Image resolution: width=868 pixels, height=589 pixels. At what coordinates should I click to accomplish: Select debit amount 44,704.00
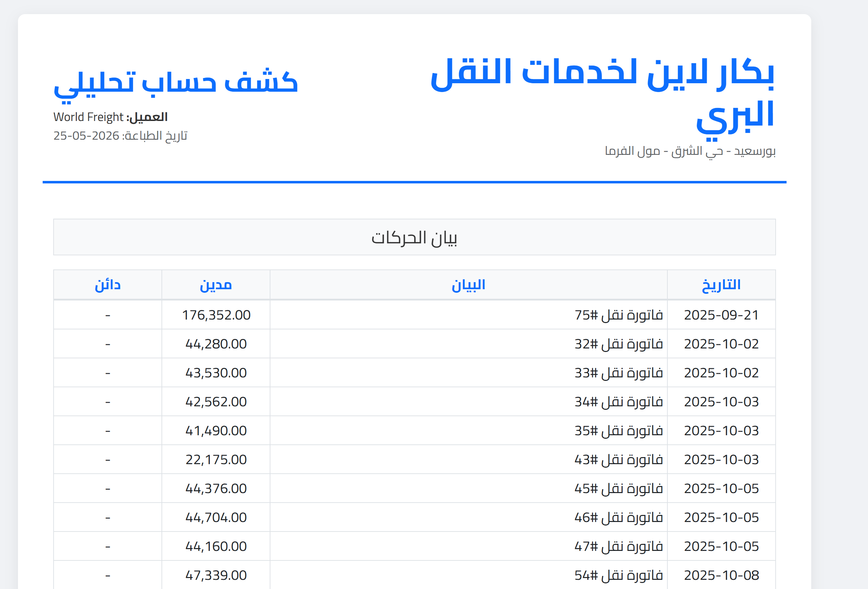[216, 518]
